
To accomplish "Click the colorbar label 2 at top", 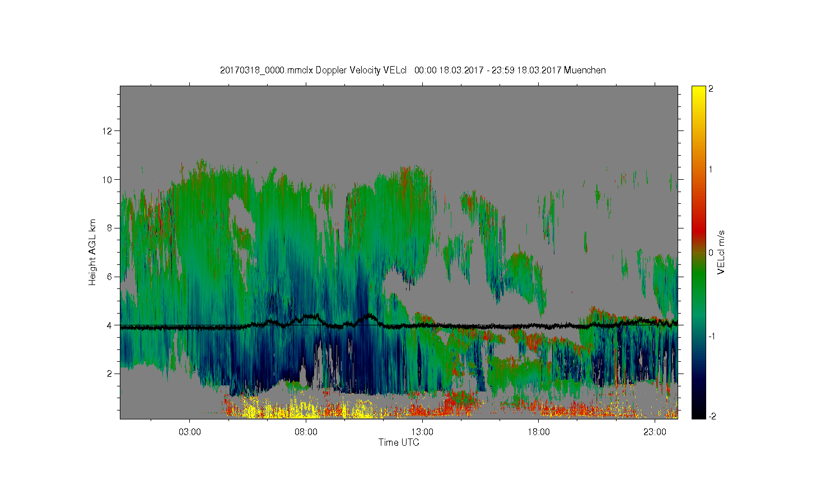I will pyautogui.click(x=711, y=89).
